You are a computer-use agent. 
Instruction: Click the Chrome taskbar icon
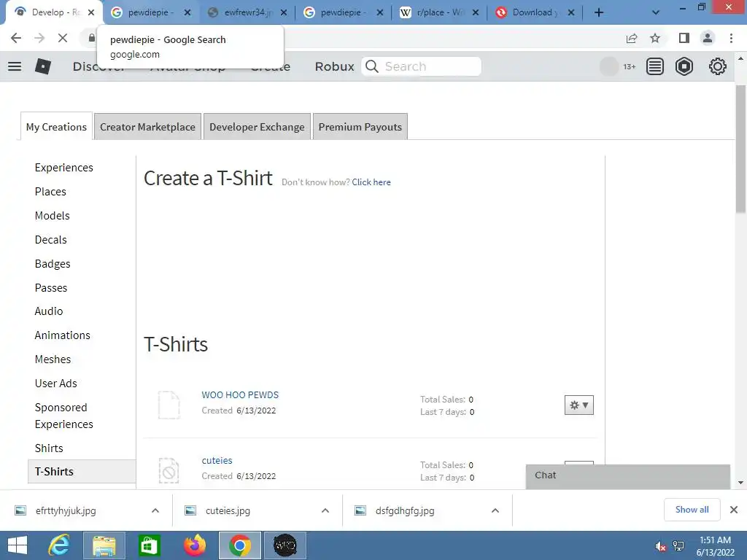pos(239,545)
